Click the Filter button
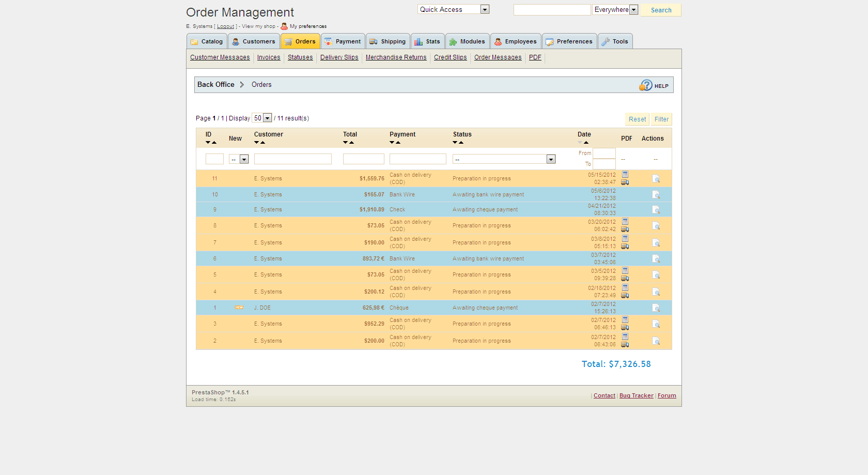Image resolution: width=868 pixels, height=475 pixels. [661, 119]
